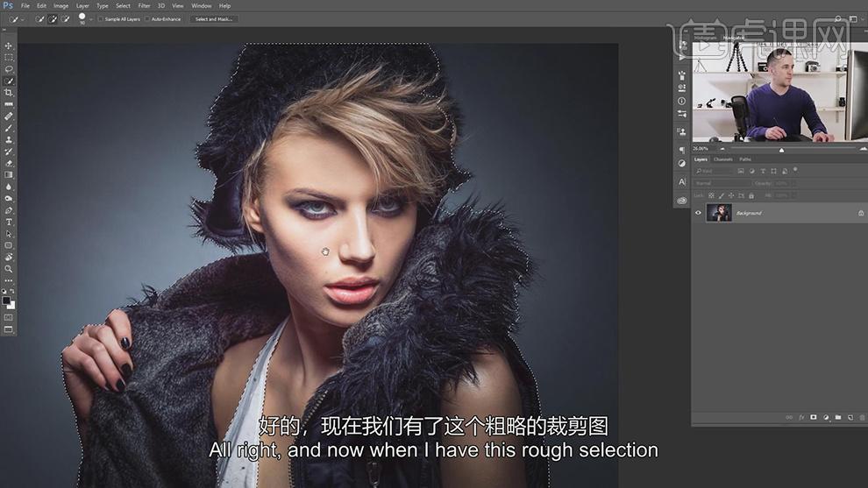The height and width of the screenshot is (488, 868).
Task: Select the Blur tool
Action: point(8,187)
